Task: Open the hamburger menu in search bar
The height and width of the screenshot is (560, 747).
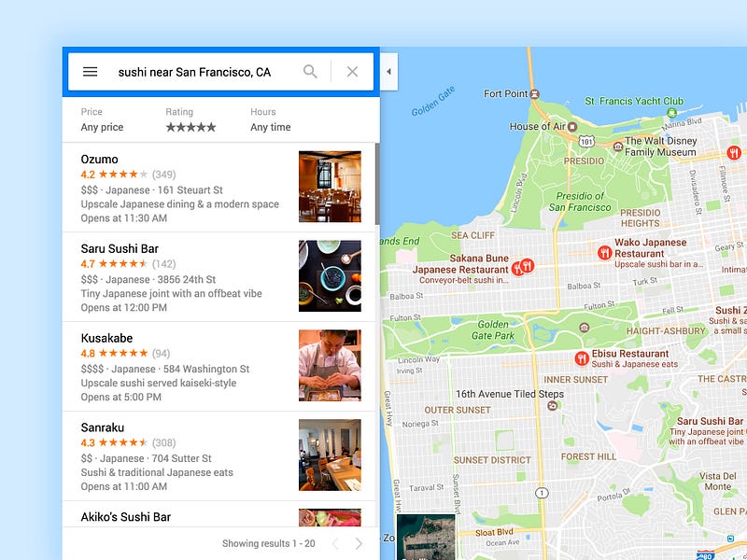Action: 90,72
